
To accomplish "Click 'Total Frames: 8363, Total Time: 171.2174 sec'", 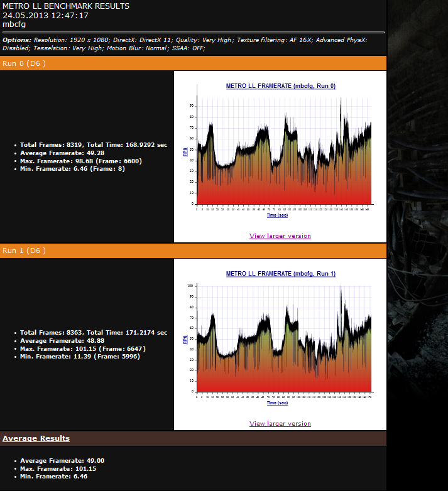I will pyautogui.click(x=94, y=333).
